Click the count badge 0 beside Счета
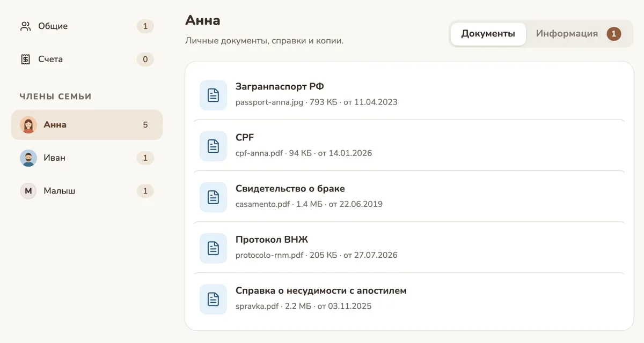 (145, 59)
